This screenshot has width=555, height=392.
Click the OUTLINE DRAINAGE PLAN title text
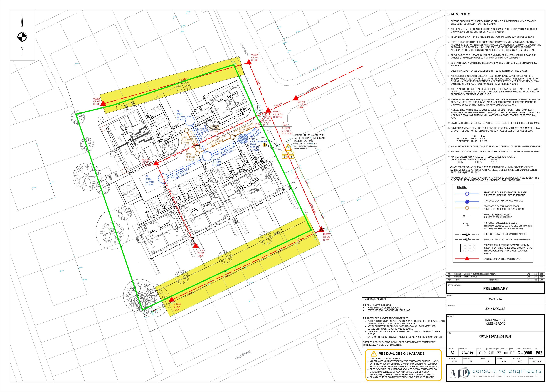[495, 337]
